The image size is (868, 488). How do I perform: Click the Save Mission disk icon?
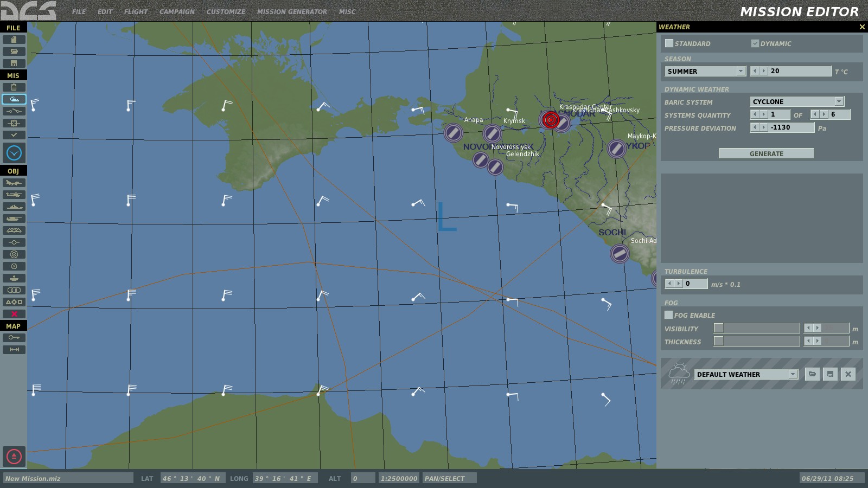[x=14, y=63]
